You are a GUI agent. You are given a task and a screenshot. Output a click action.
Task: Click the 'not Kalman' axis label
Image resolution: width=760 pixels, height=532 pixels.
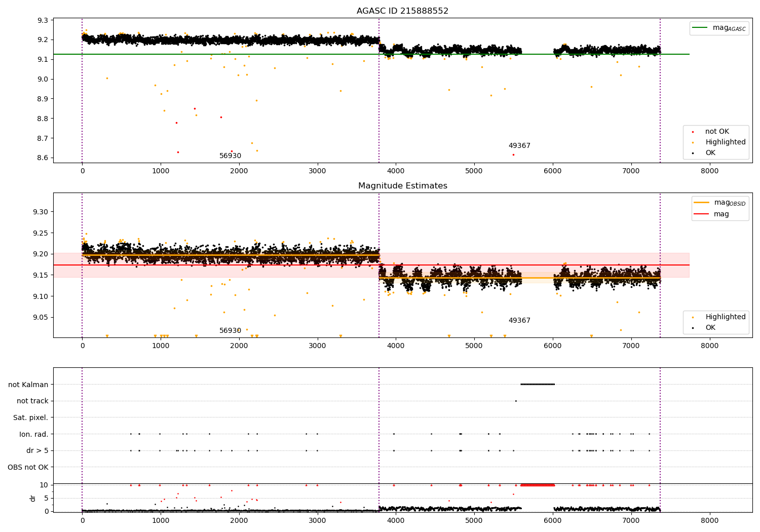click(x=28, y=385)
